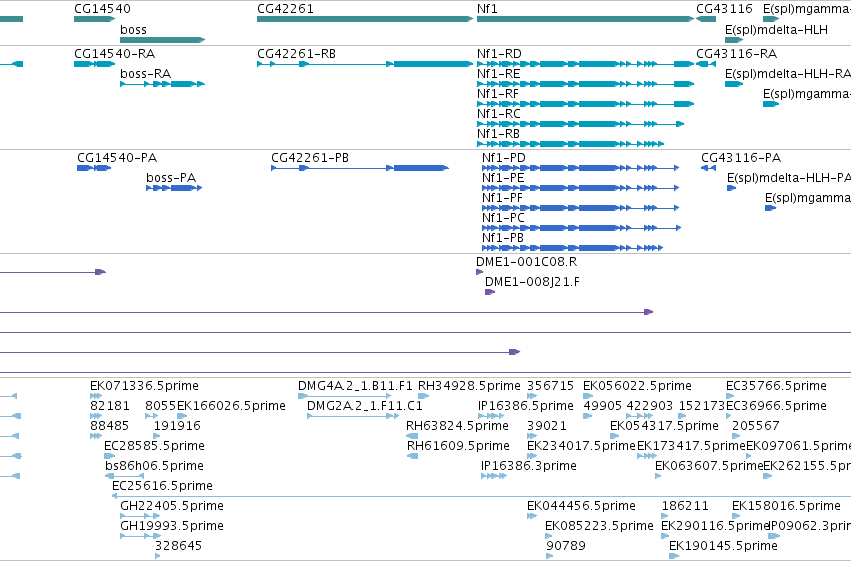
Task: Click the E(spl)mdelta-HLH gene label
Action: pos(776,30)
